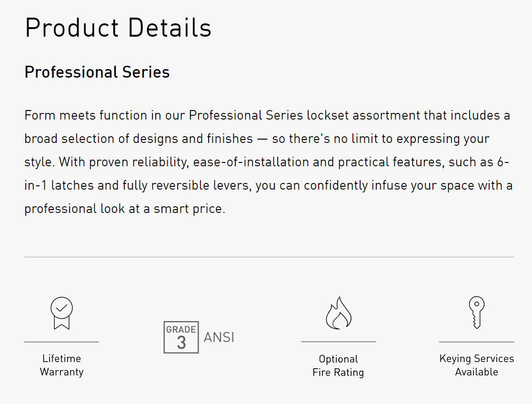Select the Lifetime Warranty label
The height and width of the screenshot is (404, 532).
click(x=62, y=365)
